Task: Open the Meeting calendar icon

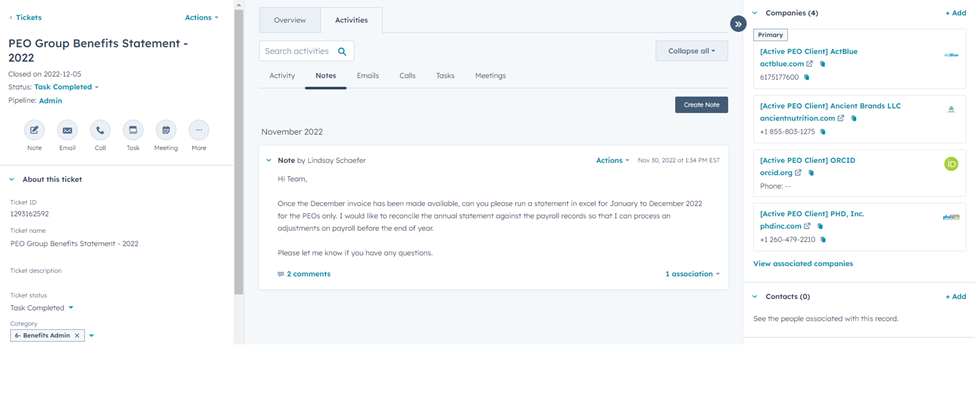Action: pyautogui.click(x=166, y=130)
